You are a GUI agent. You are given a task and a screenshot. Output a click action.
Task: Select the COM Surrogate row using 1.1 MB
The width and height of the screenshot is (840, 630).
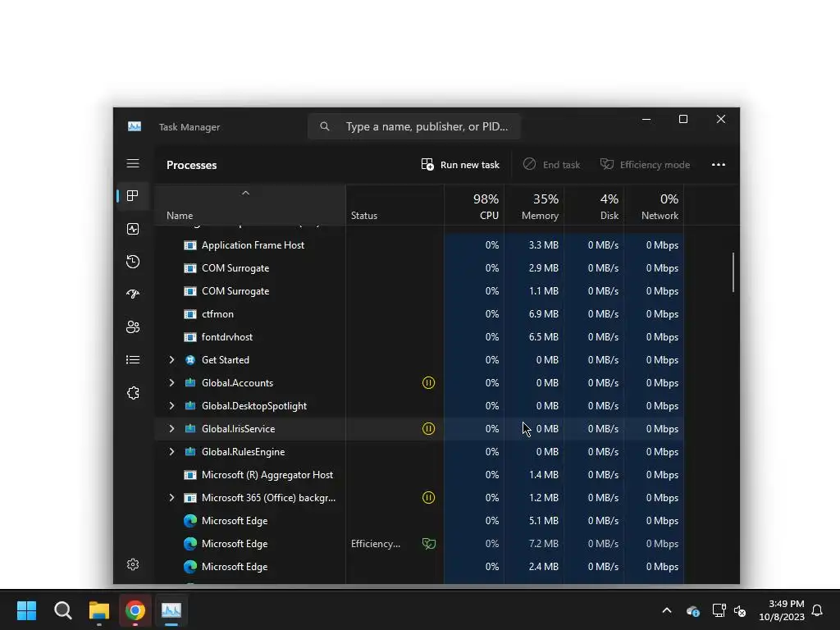point(419,291)
